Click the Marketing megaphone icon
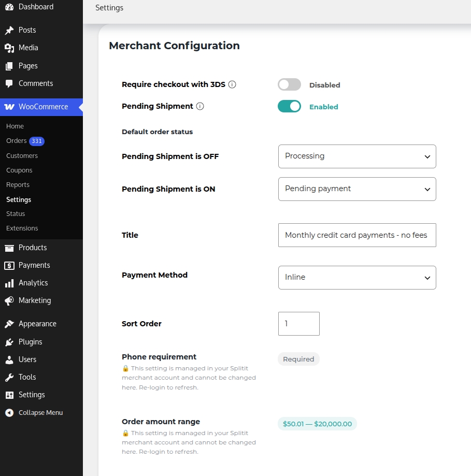This screenshot has width=471, height=476. pyautogui.click(x=9, y=300)
